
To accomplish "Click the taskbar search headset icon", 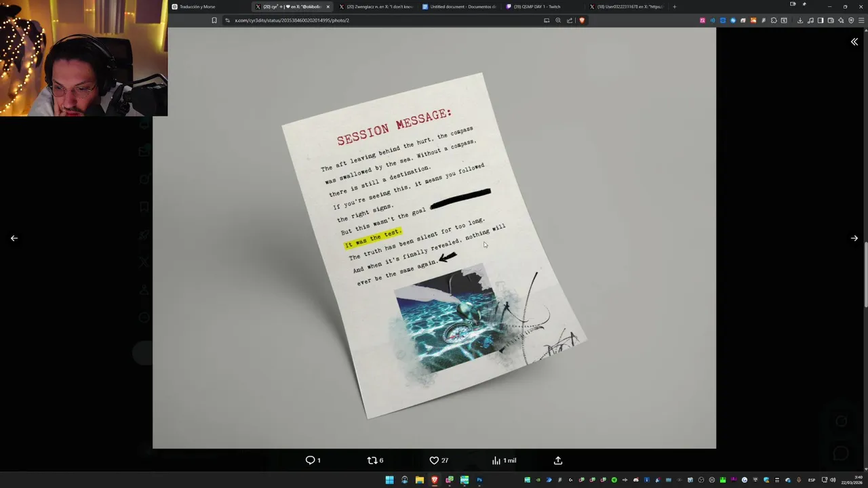I will click(405, 480).
